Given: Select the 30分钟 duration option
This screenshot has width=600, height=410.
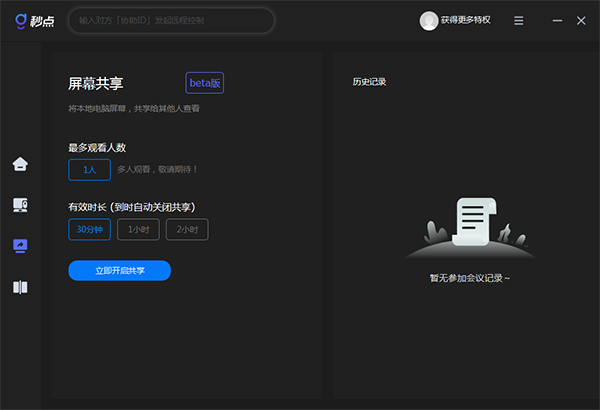Looking at the screenshot, I should click(x=90, y=229).
